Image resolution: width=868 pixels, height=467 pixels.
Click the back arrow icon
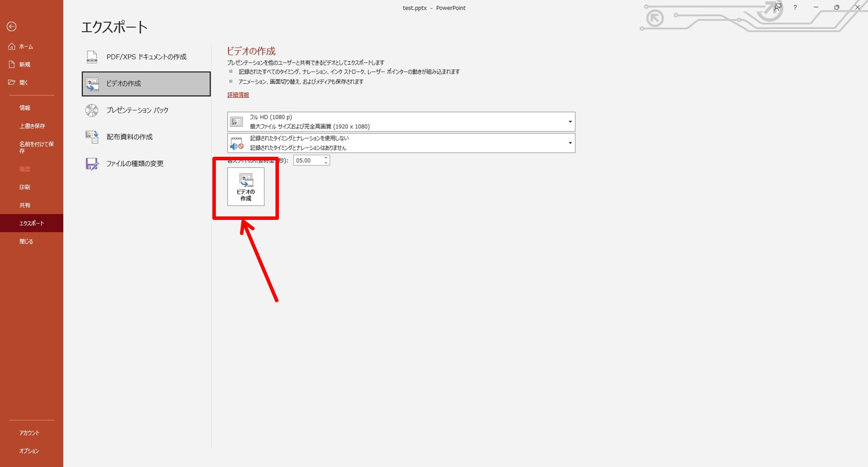pyautogui.click(x=12, y=27)
